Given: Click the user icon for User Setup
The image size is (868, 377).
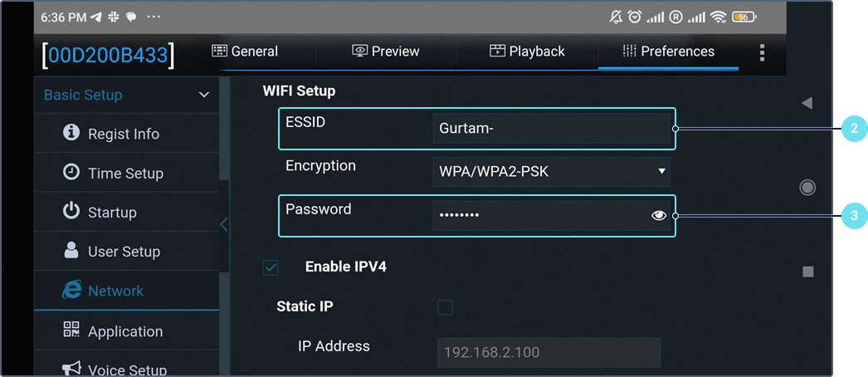Looking at the screenshot, I should click(x=71, y=251).
